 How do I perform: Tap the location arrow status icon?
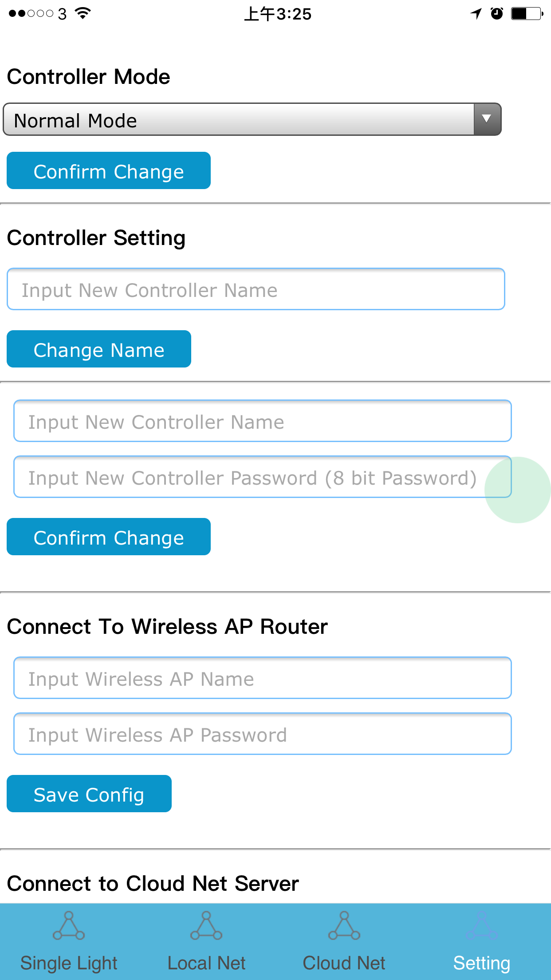(475, 13)
